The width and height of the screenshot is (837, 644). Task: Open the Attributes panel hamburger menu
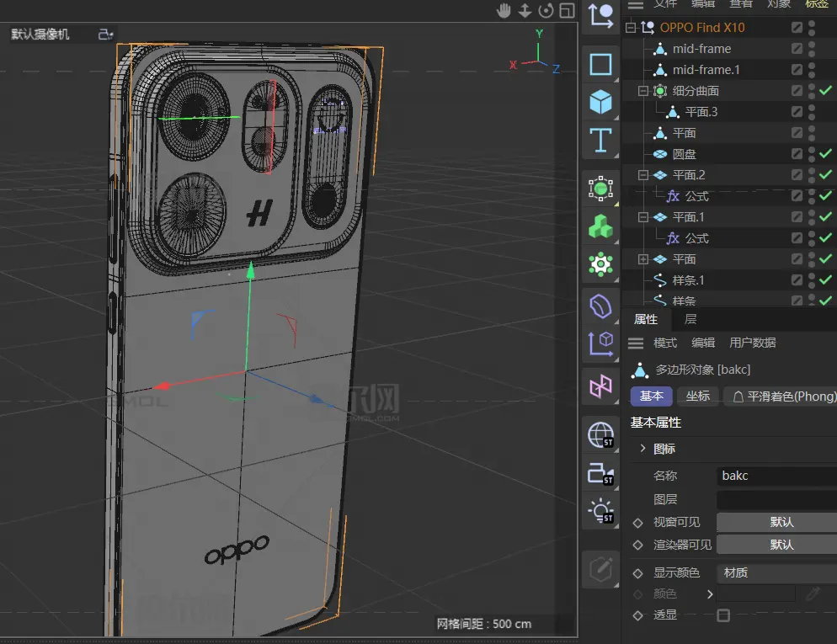coord(635,343)
